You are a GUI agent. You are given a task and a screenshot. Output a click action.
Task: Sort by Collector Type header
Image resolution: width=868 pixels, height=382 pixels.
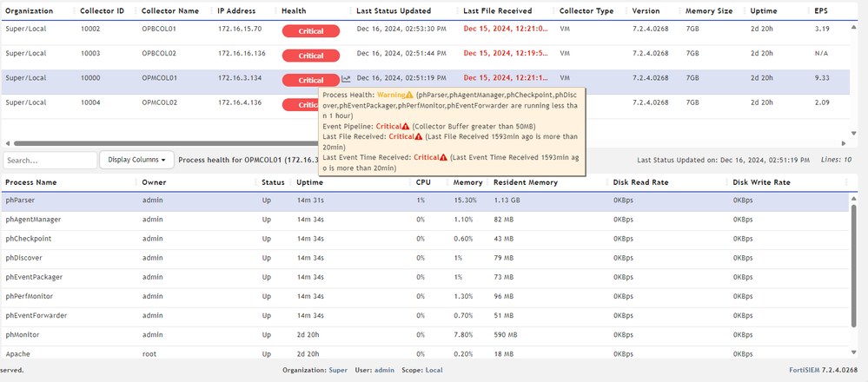[x=586, y=11]
